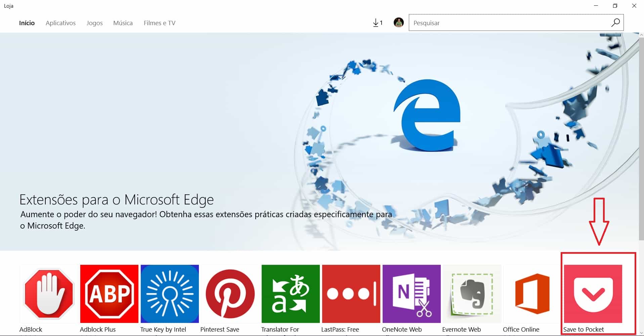
Task: Open the Evernote Web elephant icon
Action: coord(472,294)
